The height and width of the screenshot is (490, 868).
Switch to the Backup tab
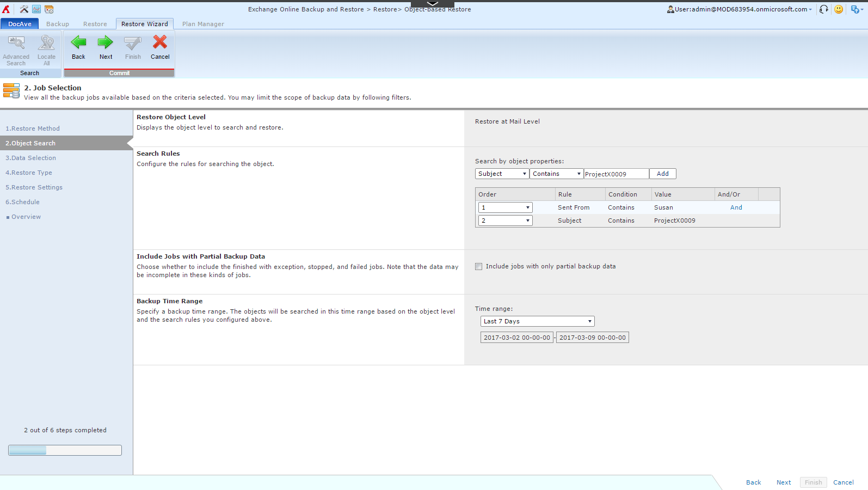point(58,24)
